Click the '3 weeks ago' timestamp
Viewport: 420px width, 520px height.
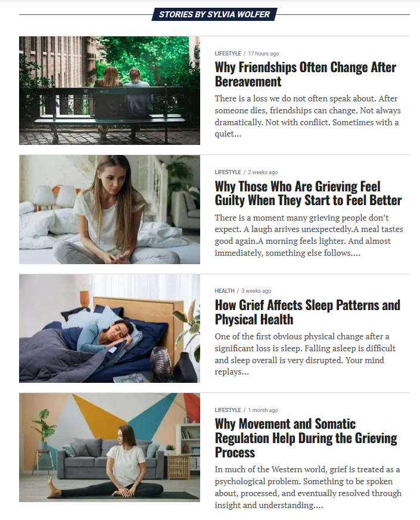tap(256, 291)
